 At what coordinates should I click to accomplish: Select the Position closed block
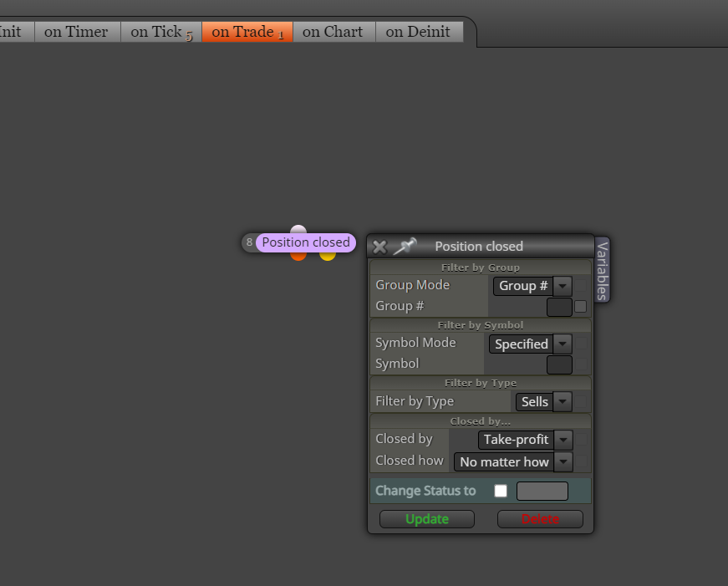306,242
